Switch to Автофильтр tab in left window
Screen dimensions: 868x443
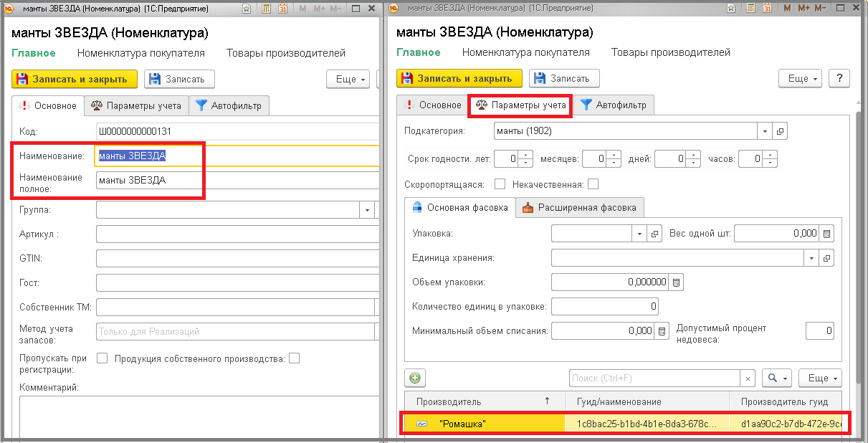(x=229, y=106)
